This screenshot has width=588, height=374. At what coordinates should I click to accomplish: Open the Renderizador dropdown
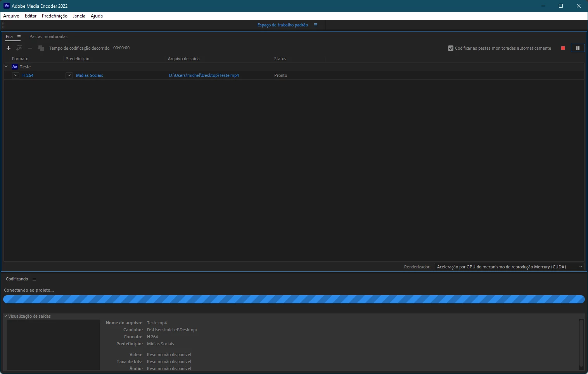click(x=509, y=267)
